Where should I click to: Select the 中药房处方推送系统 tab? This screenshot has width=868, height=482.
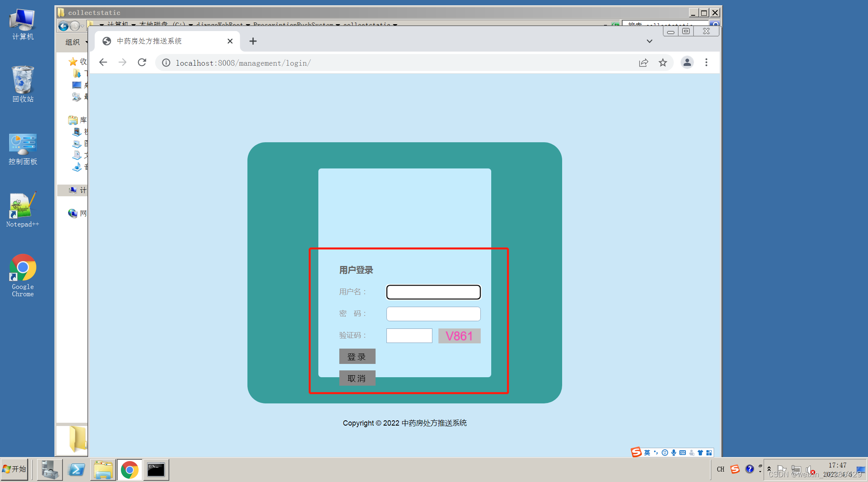coord(161,41)
